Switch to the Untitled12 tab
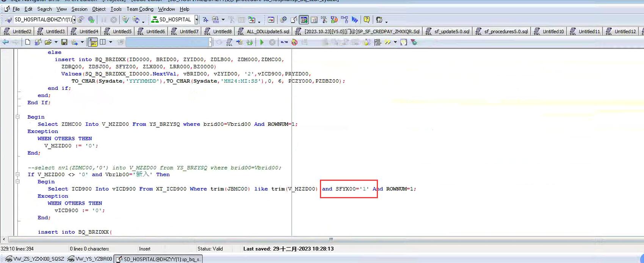 pyautogui.click(x=621, y=31)
